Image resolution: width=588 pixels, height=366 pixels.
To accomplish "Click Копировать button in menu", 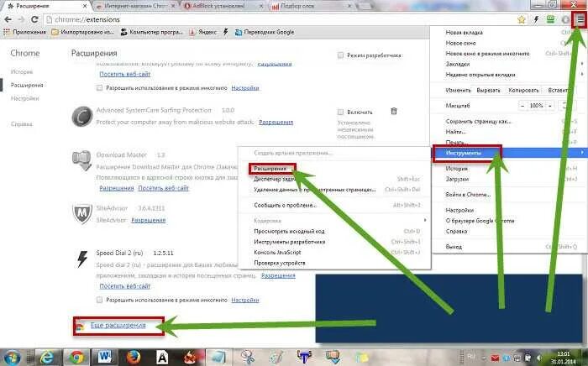I will 523,91.
